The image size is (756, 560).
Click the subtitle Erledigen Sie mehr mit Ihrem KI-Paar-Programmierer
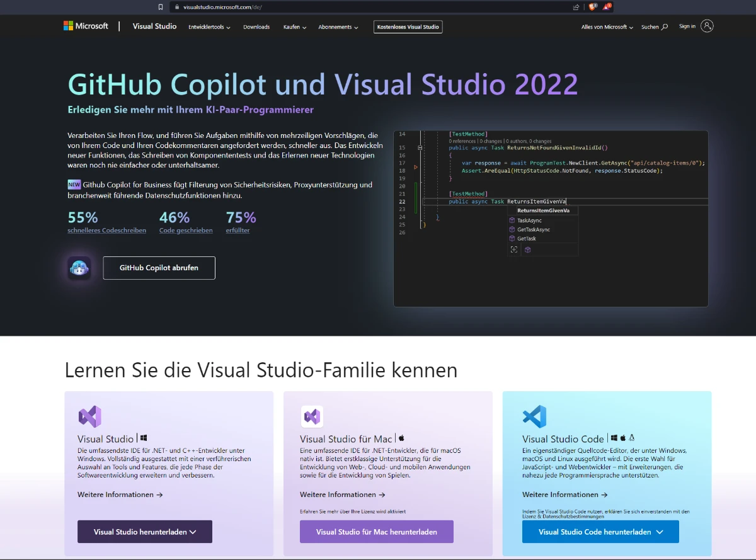191,110
